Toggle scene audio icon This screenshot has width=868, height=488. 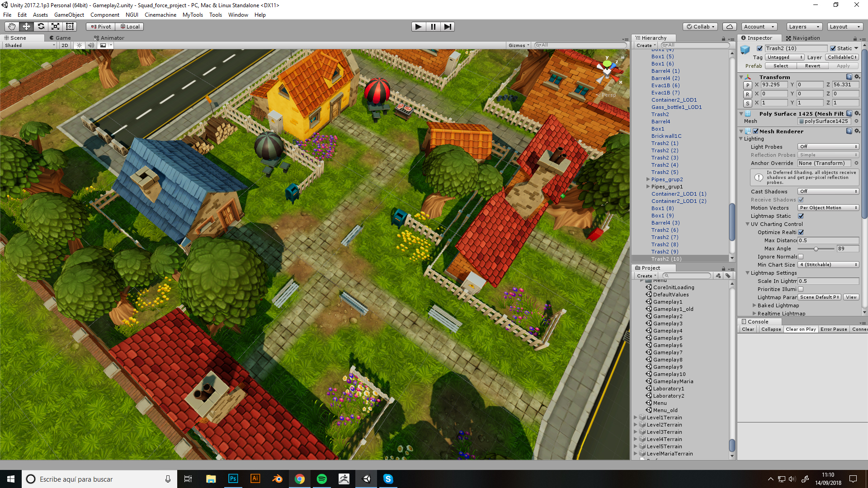(x=91, y=45)
